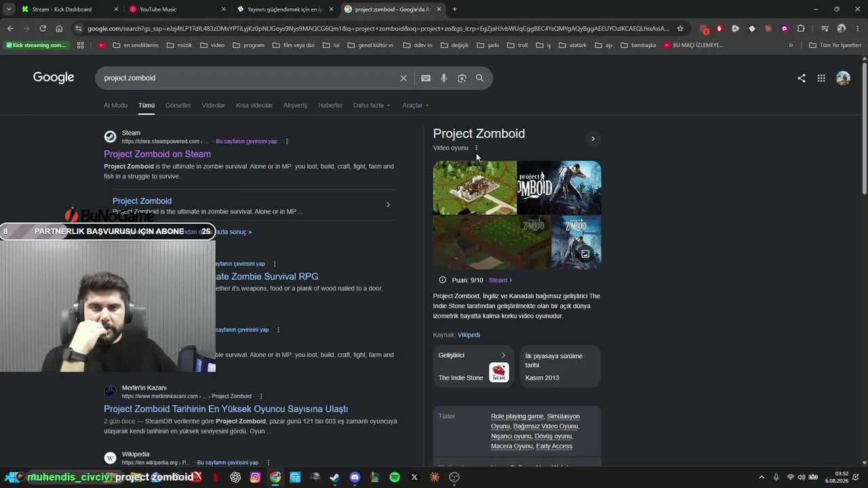The image size is (868, 488).
Task: Open the on-screen keyboard input tool
Action: pyautogui.click(x=426, y=78)
